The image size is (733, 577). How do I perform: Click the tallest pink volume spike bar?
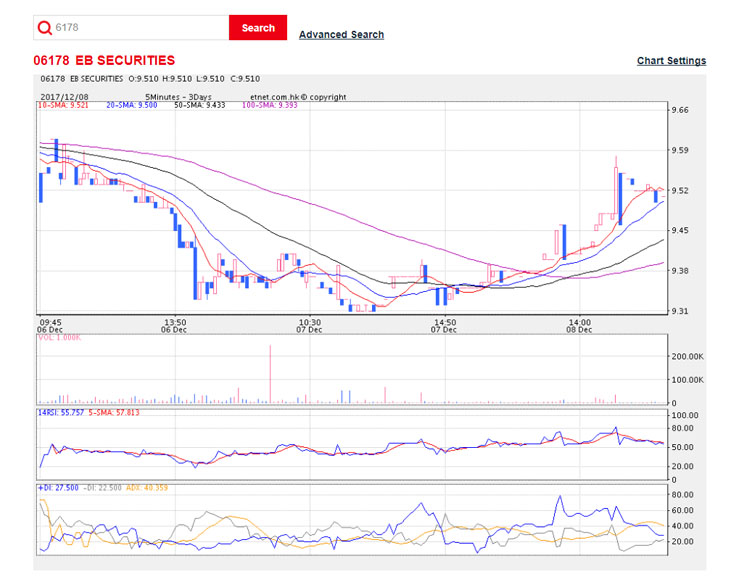(270, 374)
